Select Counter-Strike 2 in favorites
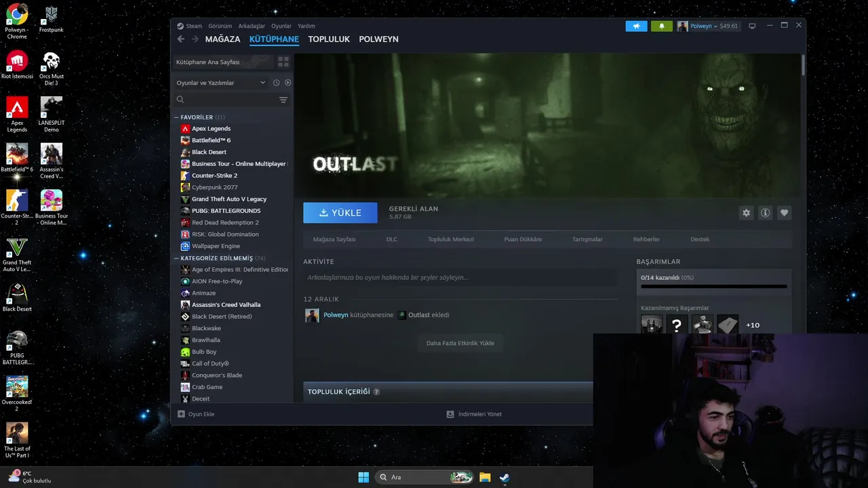868x488 pixels. click(214, 176)
